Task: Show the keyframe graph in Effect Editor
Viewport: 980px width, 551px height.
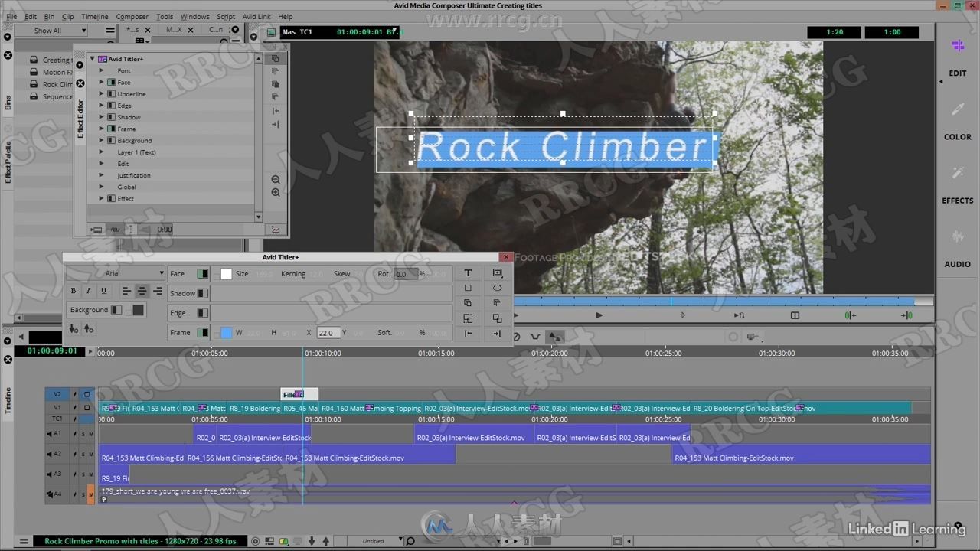Action: (276, 230)
